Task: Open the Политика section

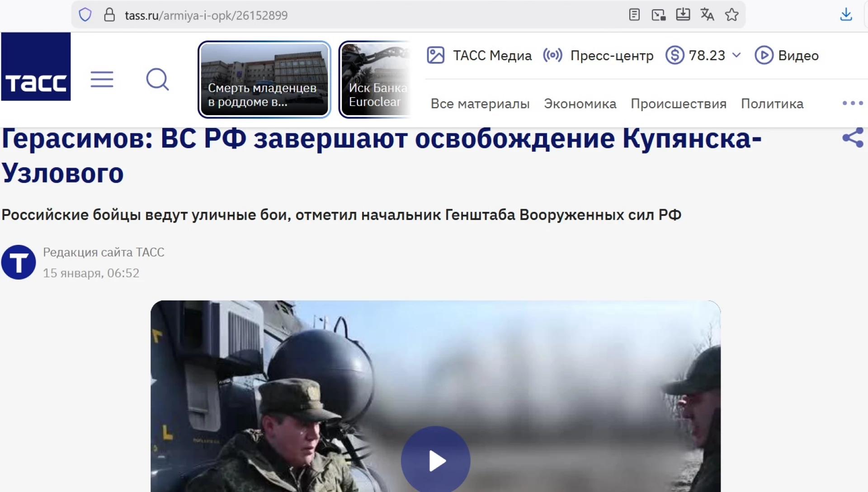Action: tap(772, 104)
